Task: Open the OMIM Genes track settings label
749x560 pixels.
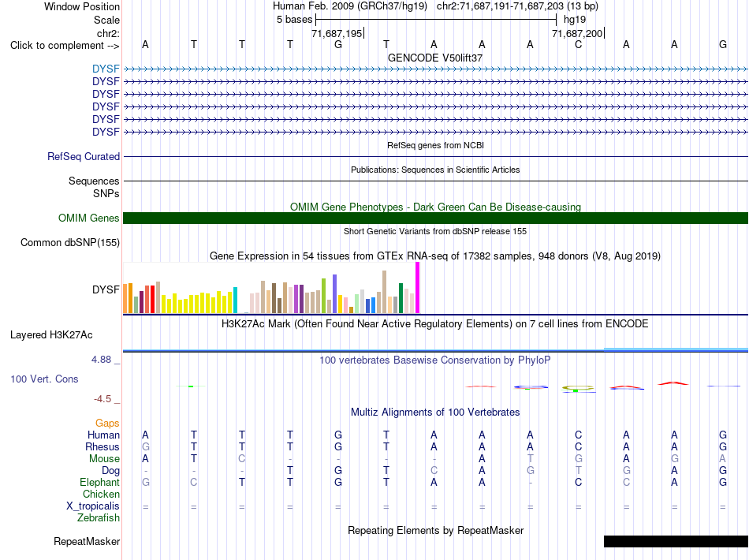Action: 89,218
